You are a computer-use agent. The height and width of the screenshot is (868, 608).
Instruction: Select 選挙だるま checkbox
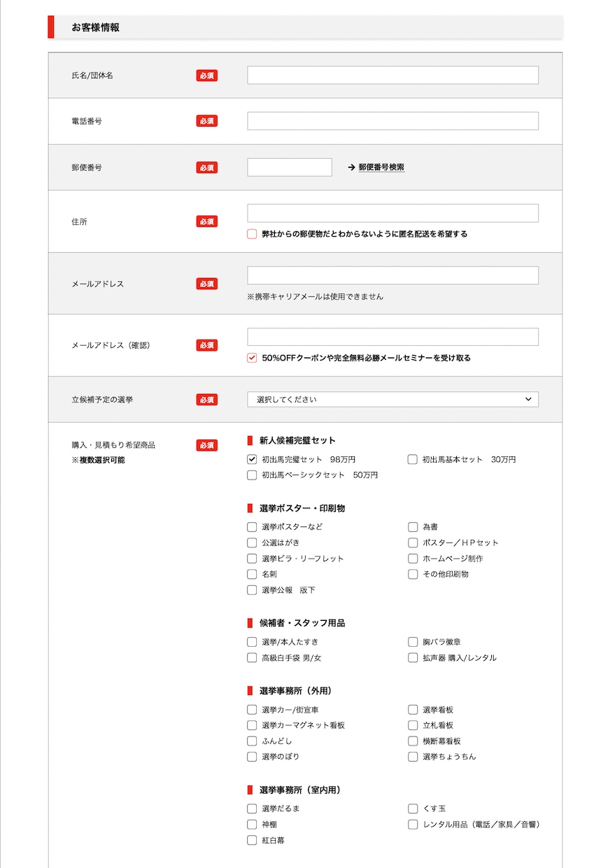click(252, 808)
